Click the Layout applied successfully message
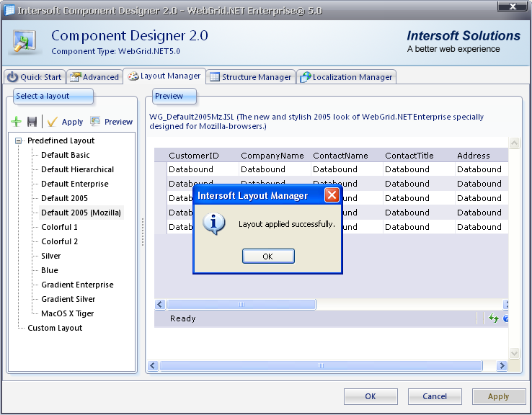The width and height of the screenshot is (532, 415). tap(287, 224)
